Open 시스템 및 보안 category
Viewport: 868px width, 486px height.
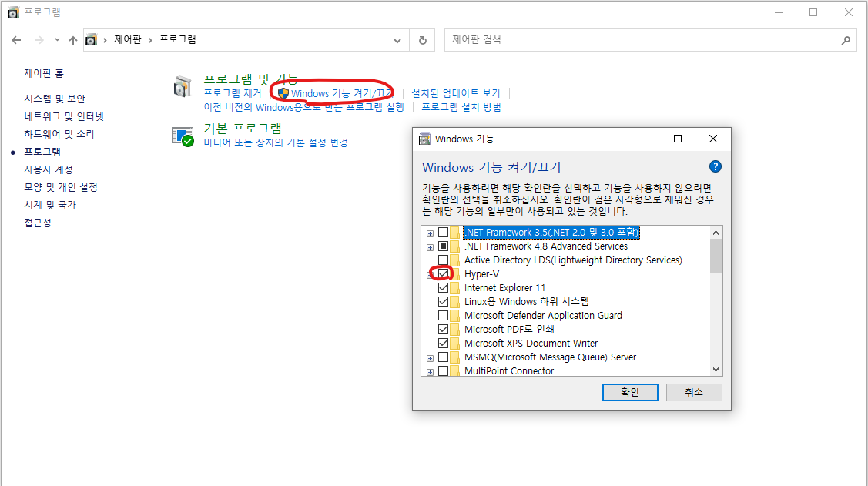pos(54,99)
